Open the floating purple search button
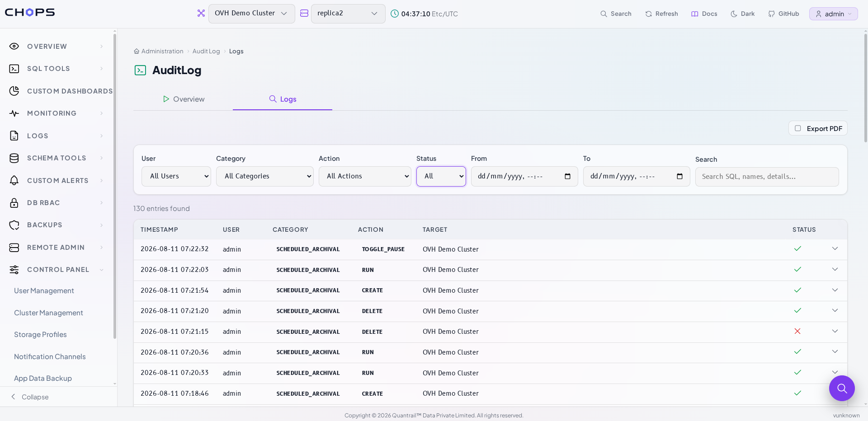 pos(842,388)
